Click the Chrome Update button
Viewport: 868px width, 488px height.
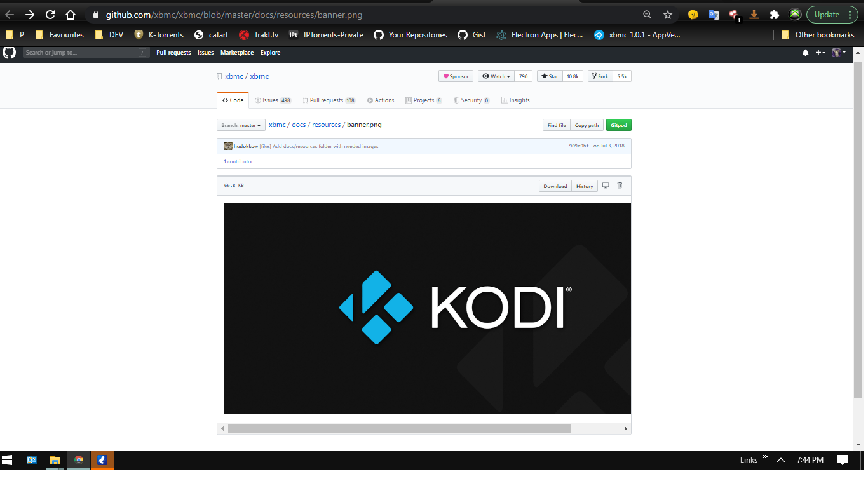coord(832,15)
